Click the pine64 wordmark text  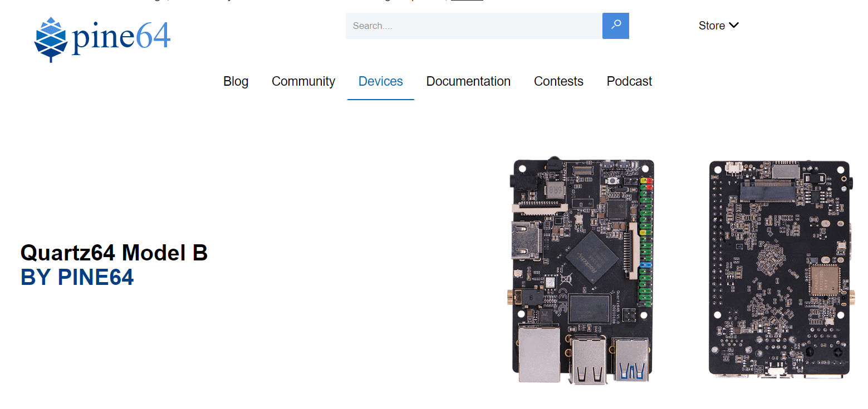(x=121, y=38)
